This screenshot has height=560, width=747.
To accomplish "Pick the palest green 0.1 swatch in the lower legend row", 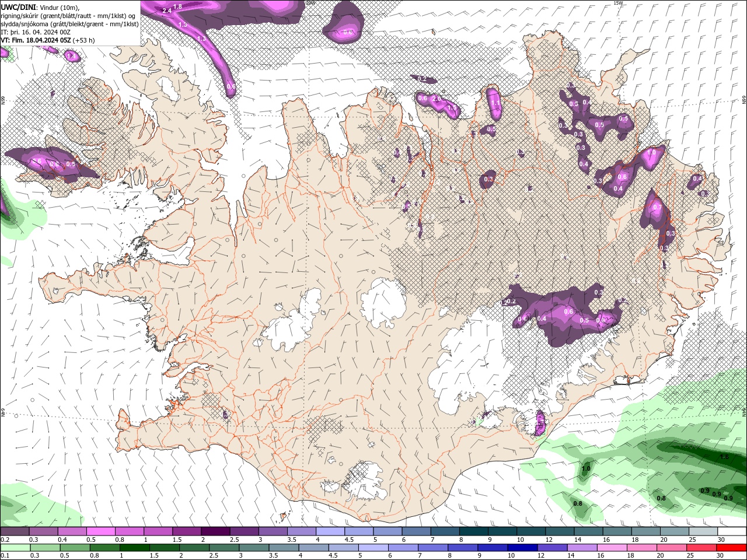I will click(15, 548).
